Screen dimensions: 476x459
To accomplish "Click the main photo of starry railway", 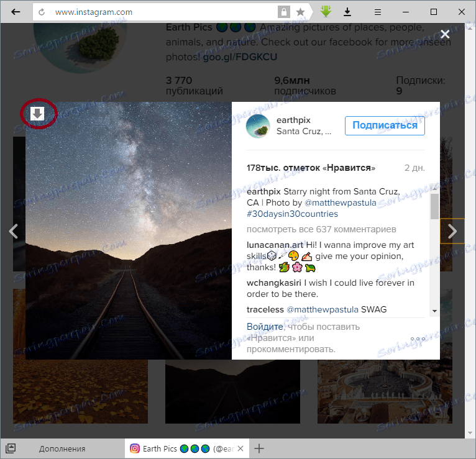I will [x=129, y=230].
